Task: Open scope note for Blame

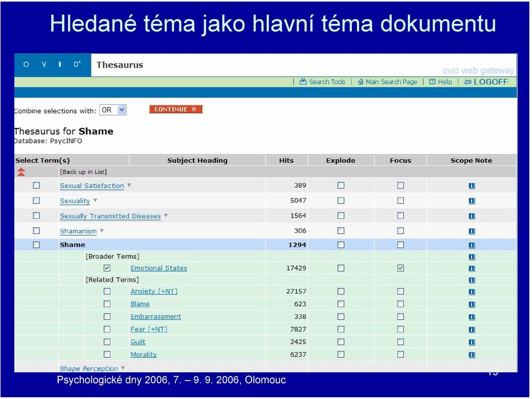Action: 472,304
